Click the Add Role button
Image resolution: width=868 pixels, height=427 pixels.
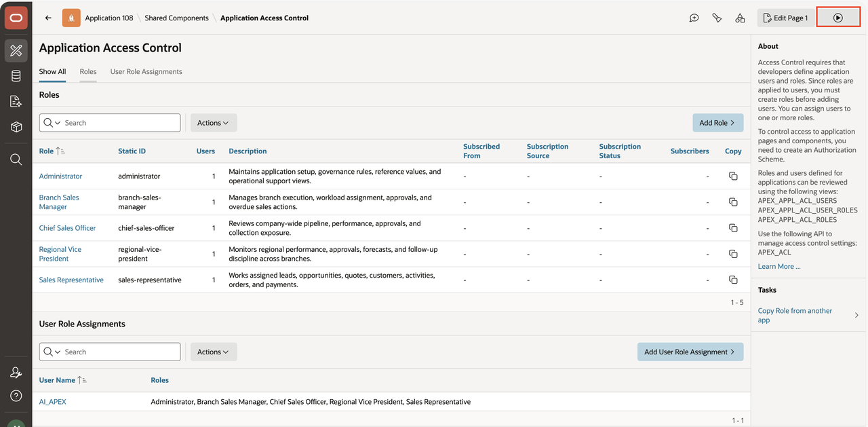coord(717,123)
